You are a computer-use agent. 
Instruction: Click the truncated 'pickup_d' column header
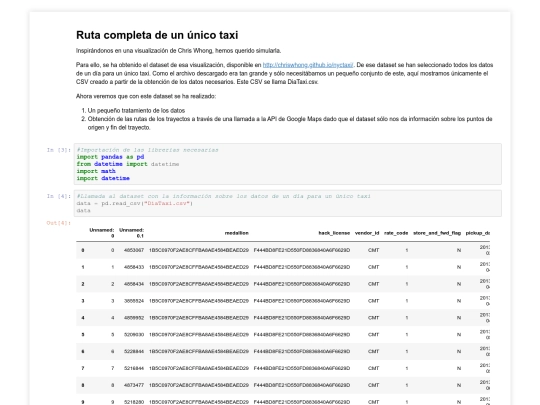click(478, 233)
